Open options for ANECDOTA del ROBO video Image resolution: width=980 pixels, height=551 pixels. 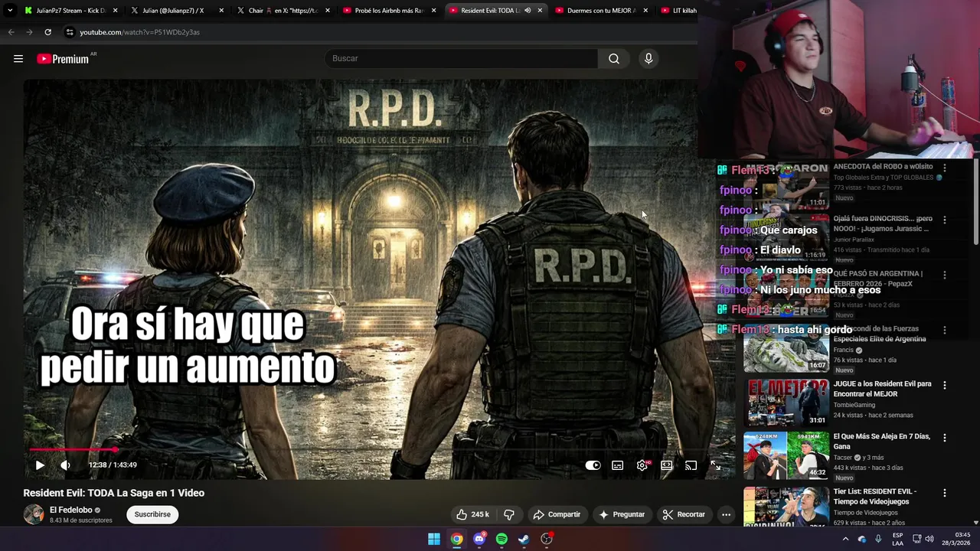[945, 168]
